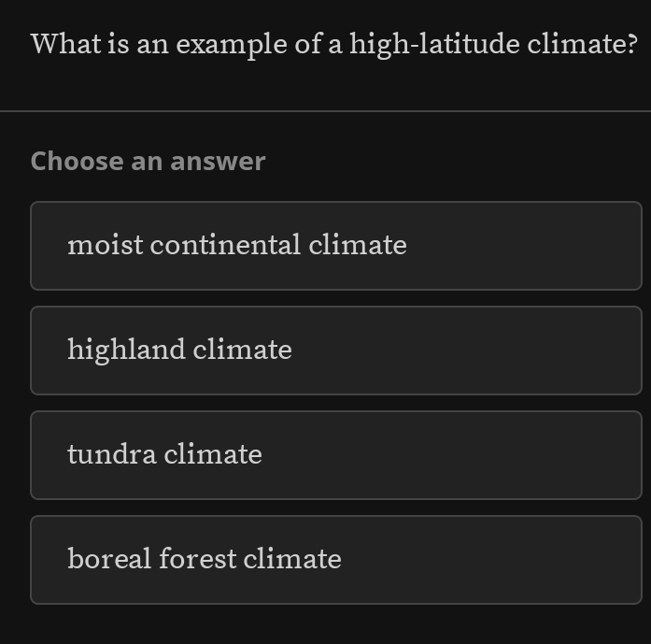Click the word 'continental' in the first option
This screenshot has height=644, width=651.
[x=225, y=246]
